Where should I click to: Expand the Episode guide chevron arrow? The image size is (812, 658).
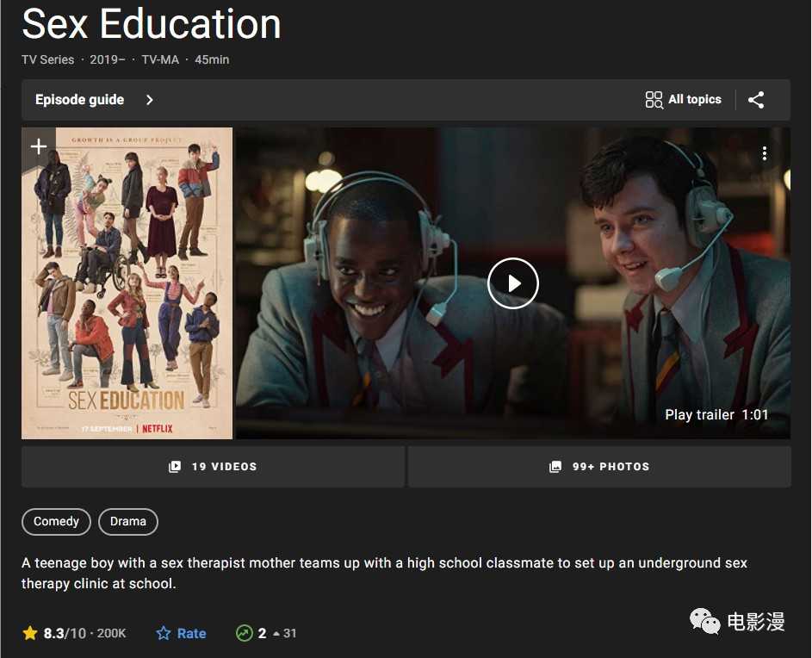point(150,100)
